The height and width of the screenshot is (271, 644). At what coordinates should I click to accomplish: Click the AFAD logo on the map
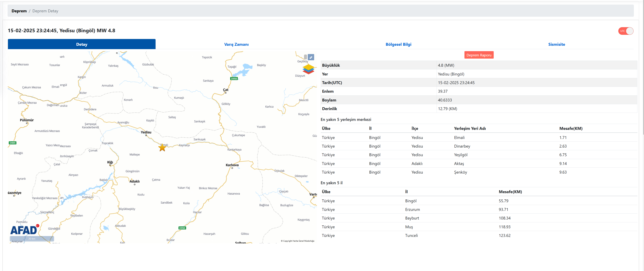tap(24, 229)
